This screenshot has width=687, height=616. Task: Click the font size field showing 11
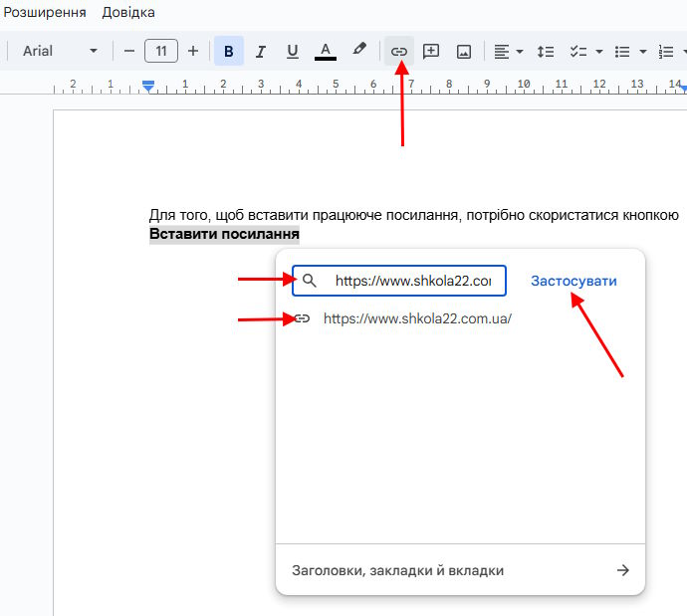tap(161, 51)
